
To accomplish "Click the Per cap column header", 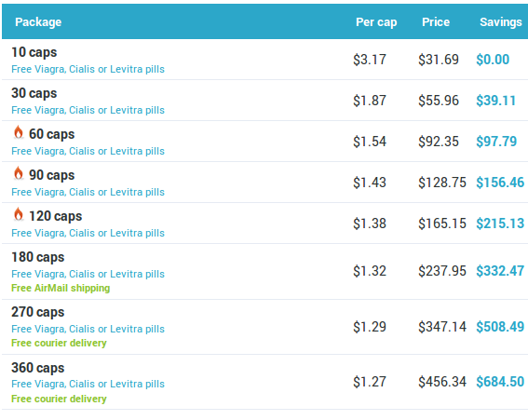I will pyautogui.click(x=376, y=22).
